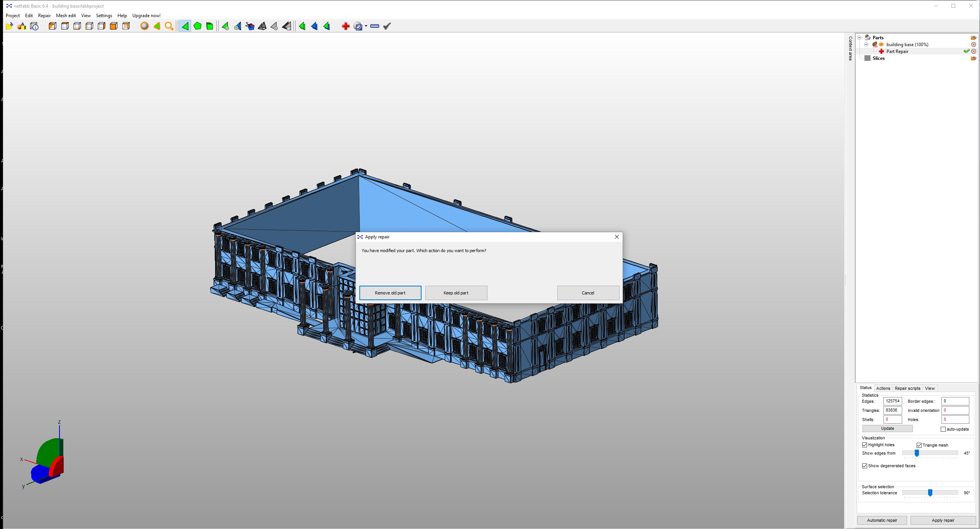The image size is (980, 529).
Task: Click the green check icon on Part Repair row
Action: [966, 51]
